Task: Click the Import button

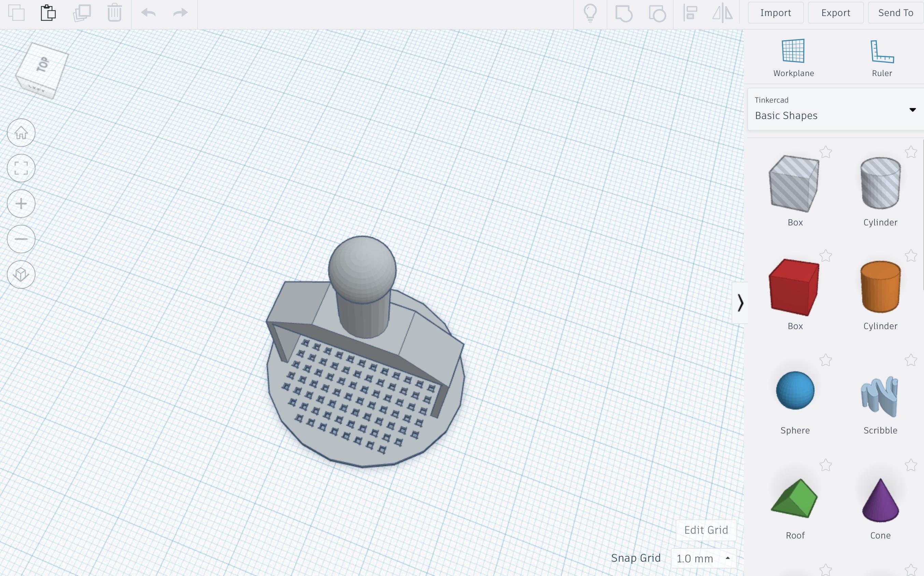Action: pos(775,13)
